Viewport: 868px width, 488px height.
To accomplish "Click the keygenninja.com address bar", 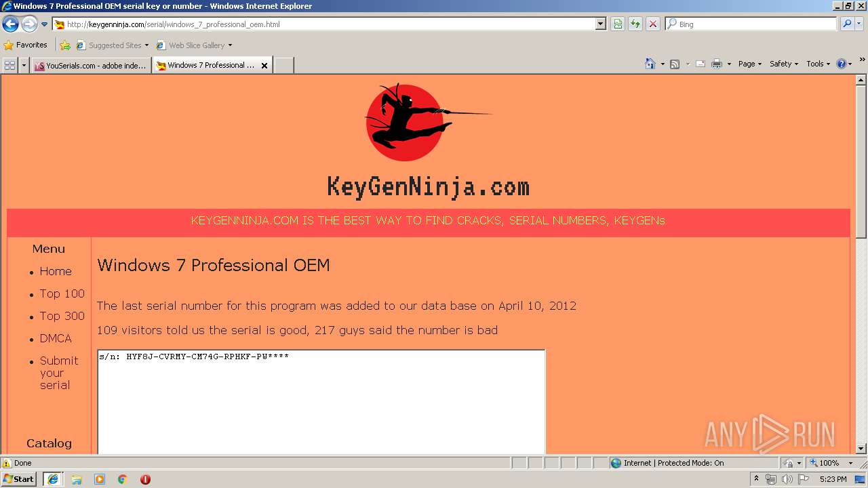I will [x=325, y=24].
